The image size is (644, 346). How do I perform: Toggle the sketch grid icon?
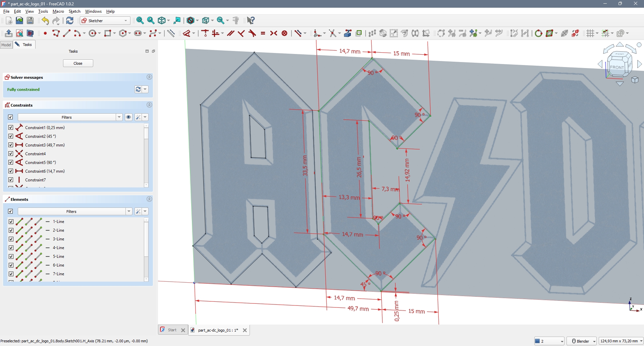coord(590,33)
